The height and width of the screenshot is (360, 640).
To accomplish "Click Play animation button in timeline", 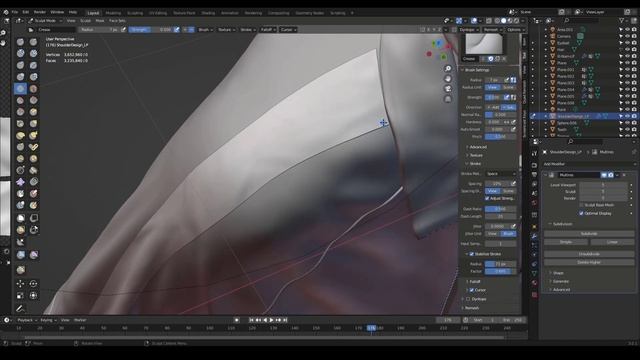I will pyautogui.click(x=271, y=320).
